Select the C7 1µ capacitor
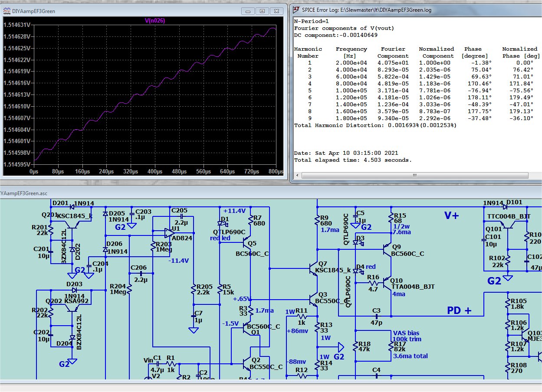Screen dimensions: 542x392 point(194,316)
